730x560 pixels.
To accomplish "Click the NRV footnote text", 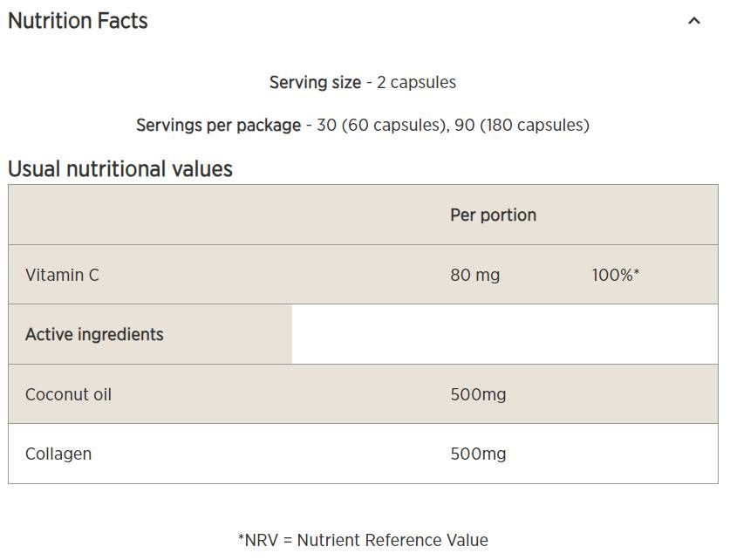I will click(x=365, y=540).
